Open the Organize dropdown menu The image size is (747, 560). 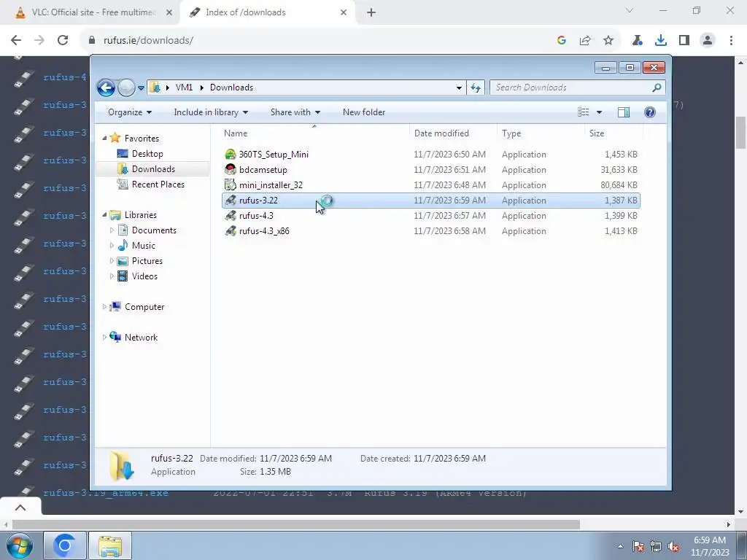click(x=130, y=112)
